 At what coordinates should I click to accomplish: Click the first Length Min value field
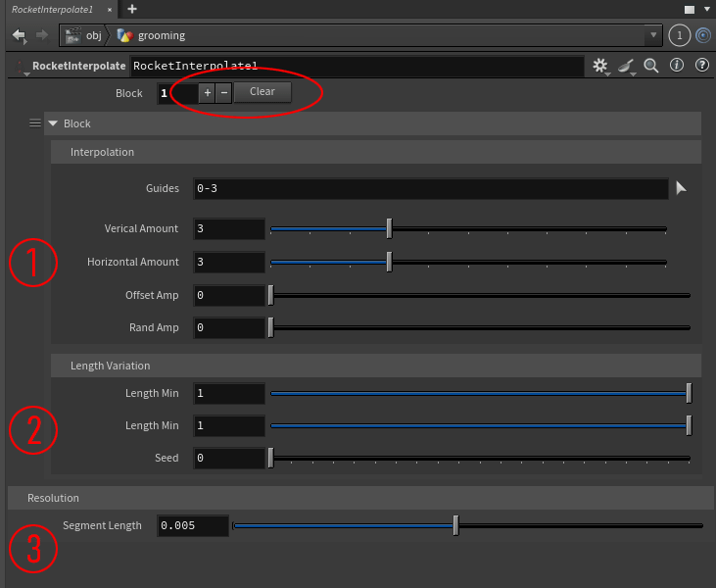(x=229, y=393)
